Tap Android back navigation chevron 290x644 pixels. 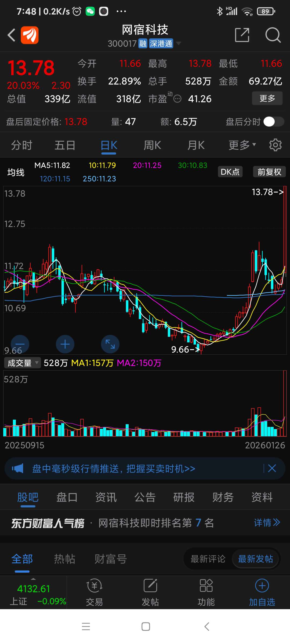pos(206,627)
